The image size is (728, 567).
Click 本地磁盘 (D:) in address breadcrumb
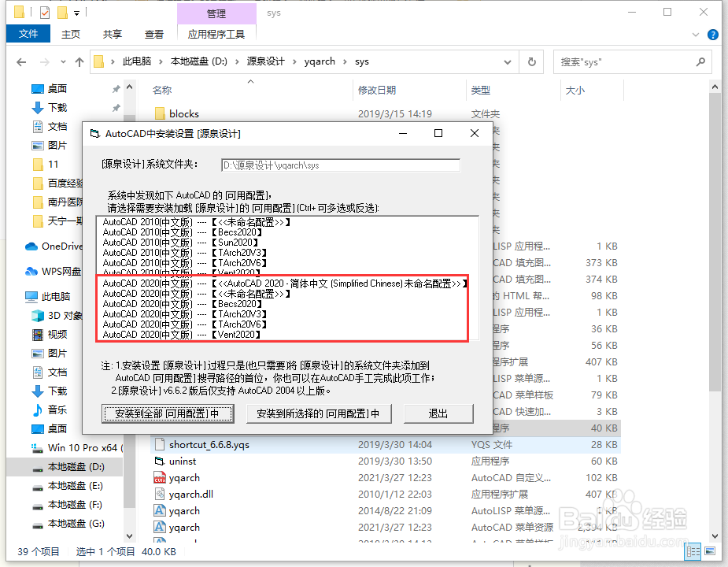tap(198, 61)
